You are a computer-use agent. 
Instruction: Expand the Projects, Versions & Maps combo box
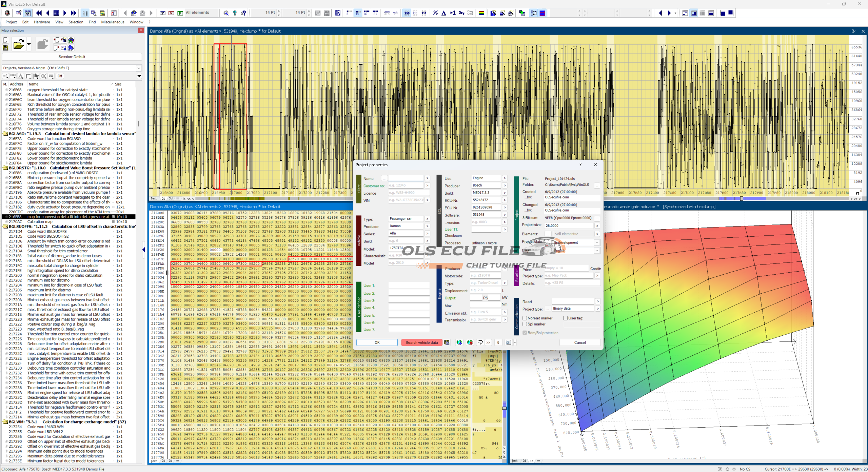coord(139,68)
